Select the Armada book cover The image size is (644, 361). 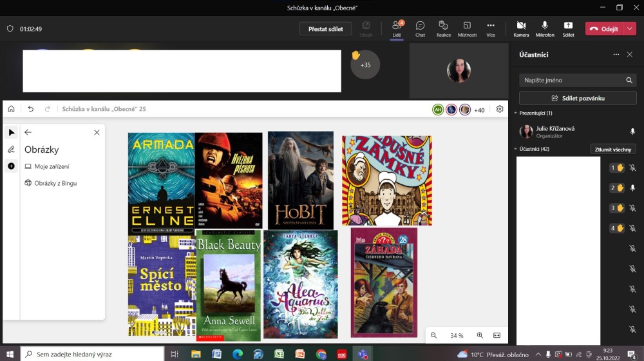(x=162, y=183)
